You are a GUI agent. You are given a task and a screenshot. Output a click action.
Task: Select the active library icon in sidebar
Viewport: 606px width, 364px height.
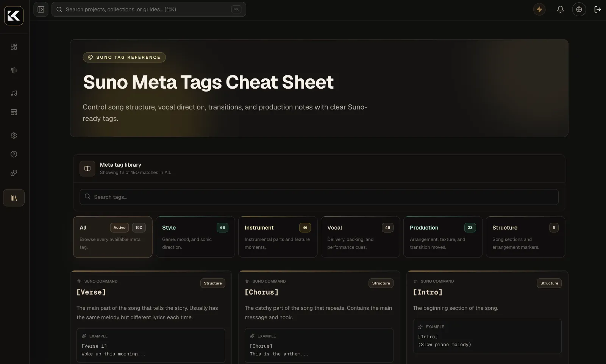(x=14, y=198)
